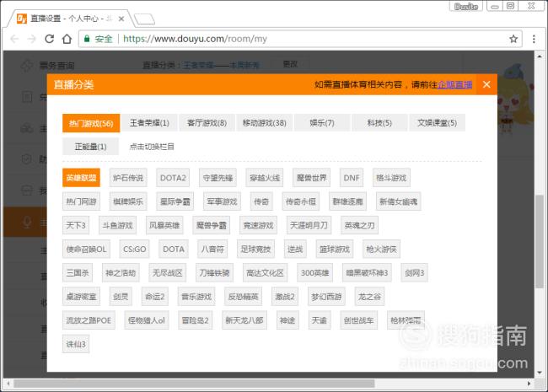The image size is (548, 392).
Task: Choose the 魔兽争霸 category
Action: click(211, 225)
